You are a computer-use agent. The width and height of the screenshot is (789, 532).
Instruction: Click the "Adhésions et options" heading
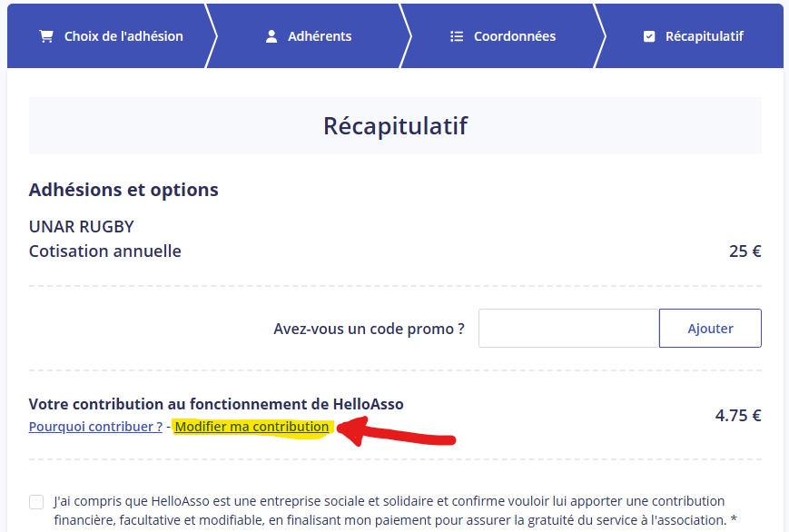pos(123,190)
